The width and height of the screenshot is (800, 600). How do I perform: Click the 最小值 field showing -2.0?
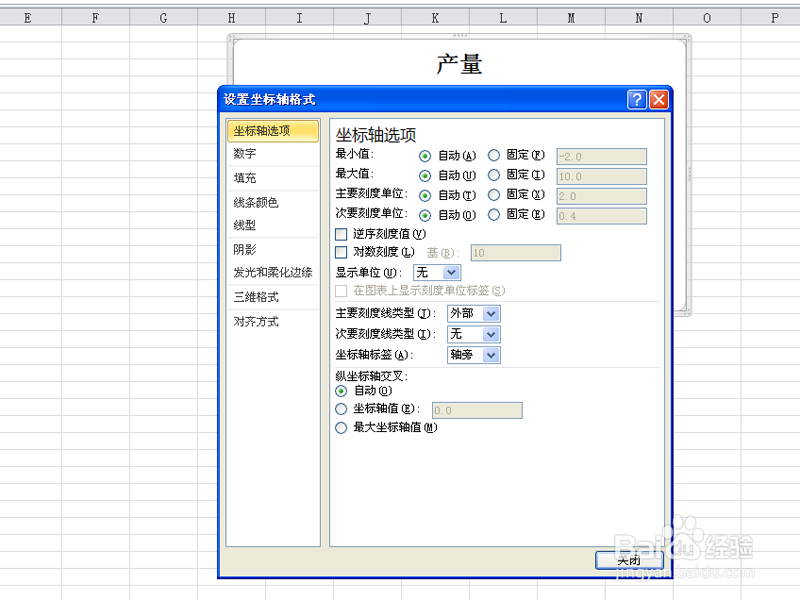[x=602, y=156]
